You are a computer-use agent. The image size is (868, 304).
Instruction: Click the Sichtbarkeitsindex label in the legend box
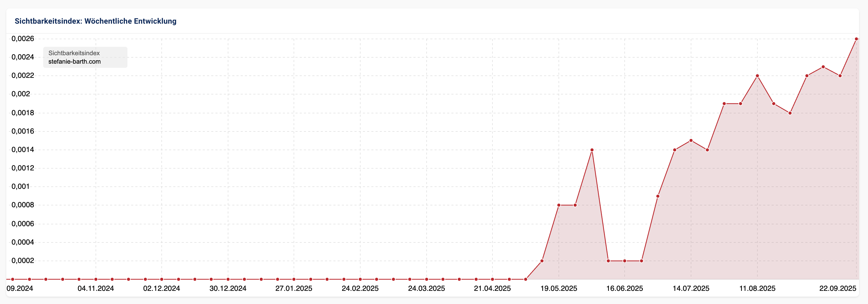point(74,53)
